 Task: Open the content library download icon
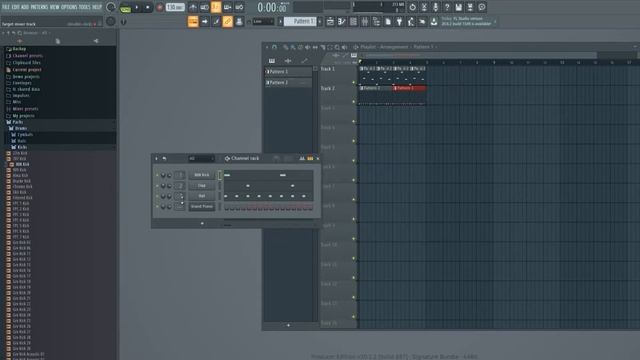[434, 22]
